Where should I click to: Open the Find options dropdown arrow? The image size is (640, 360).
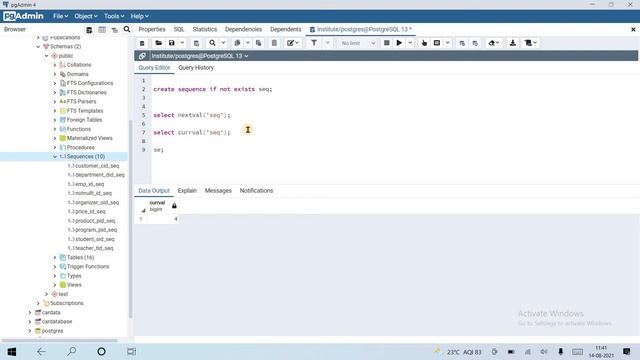223,43
